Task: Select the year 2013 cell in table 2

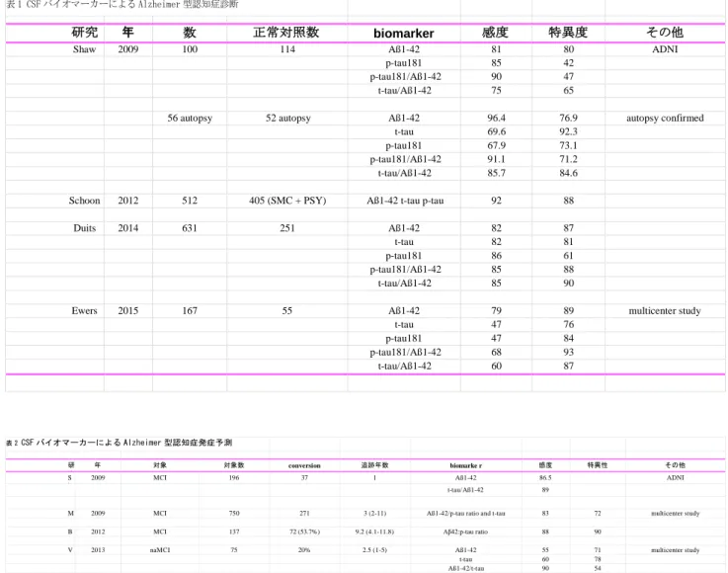Action: [x=98, y=549]
